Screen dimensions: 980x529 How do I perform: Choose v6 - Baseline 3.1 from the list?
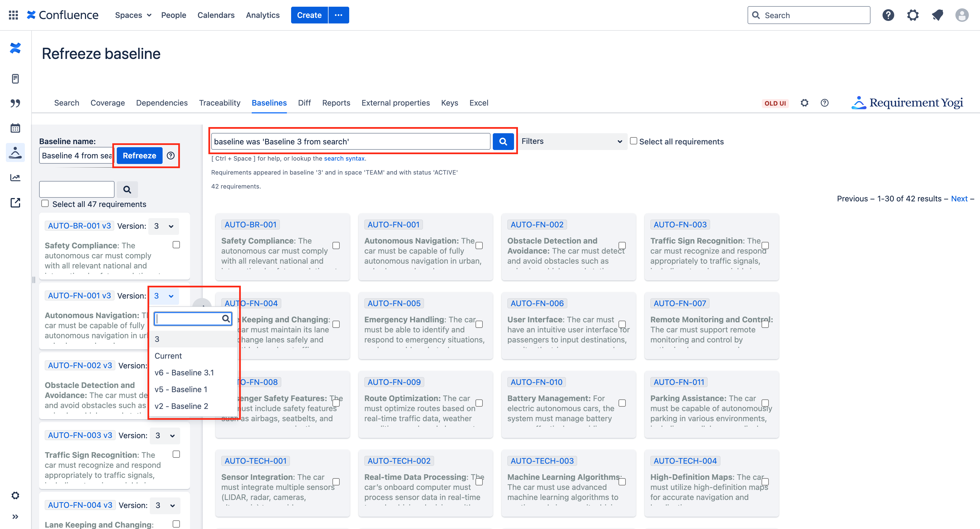click(x=184, y=373)
